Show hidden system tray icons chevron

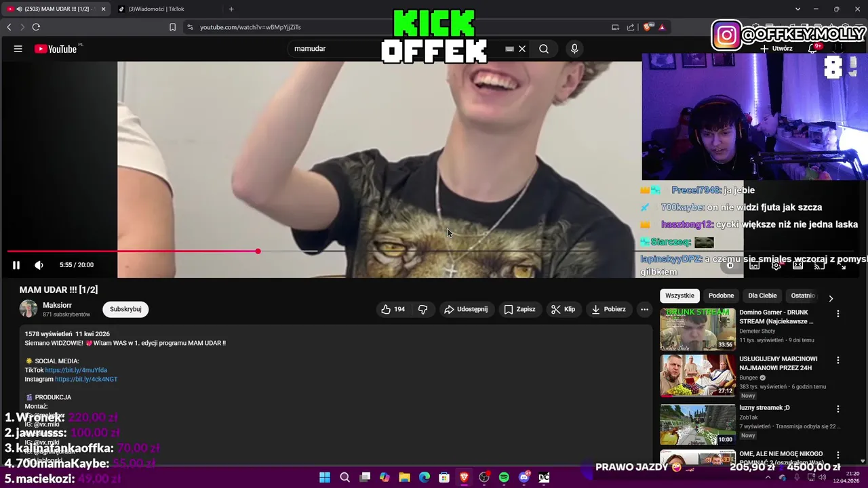pos(768,477)
